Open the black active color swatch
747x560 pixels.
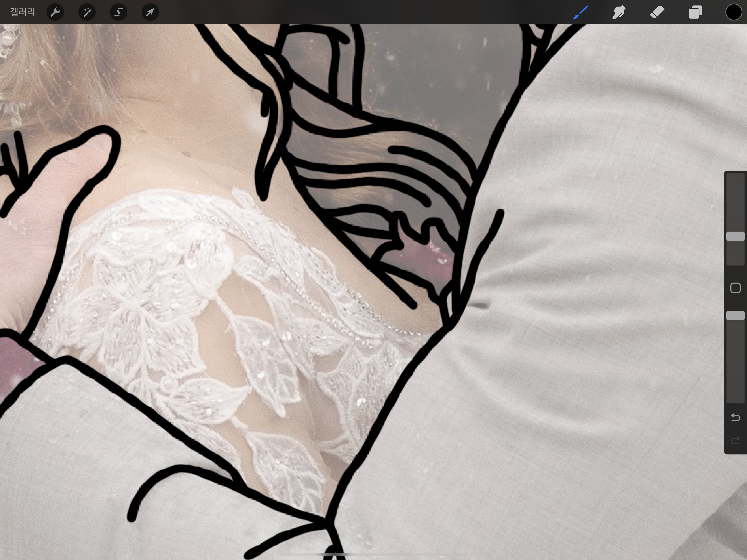(x=733, y=12)
